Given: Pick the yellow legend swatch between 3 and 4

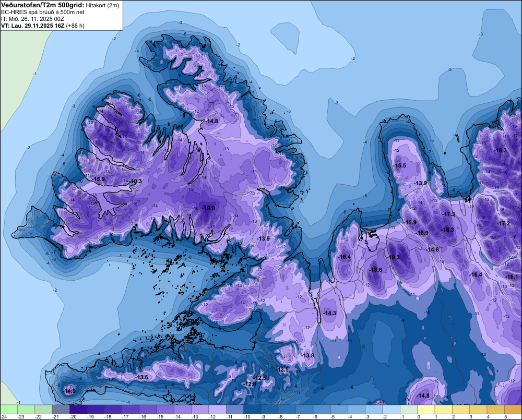Looking at the screenshot, I should click(x=478, y=409).
